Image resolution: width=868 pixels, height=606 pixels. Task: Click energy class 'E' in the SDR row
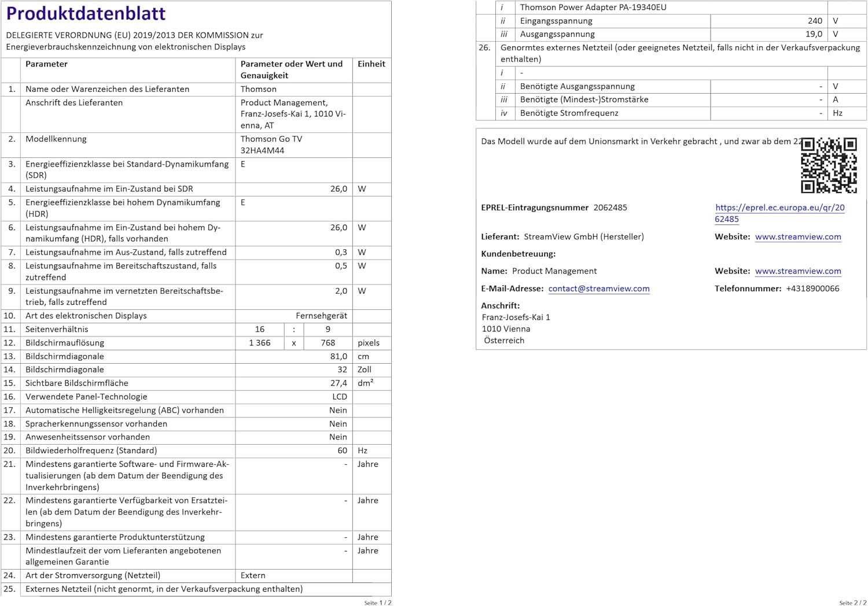243,164
